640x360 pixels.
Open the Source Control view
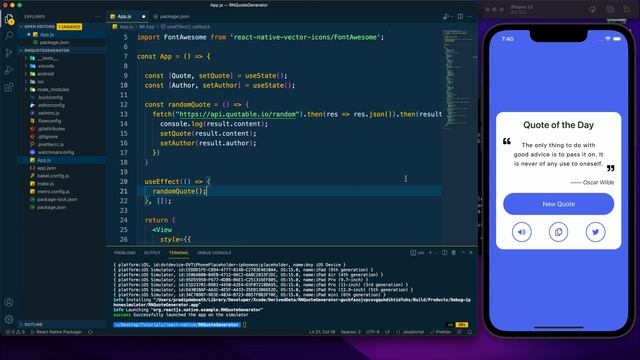(x=9, y=53)
